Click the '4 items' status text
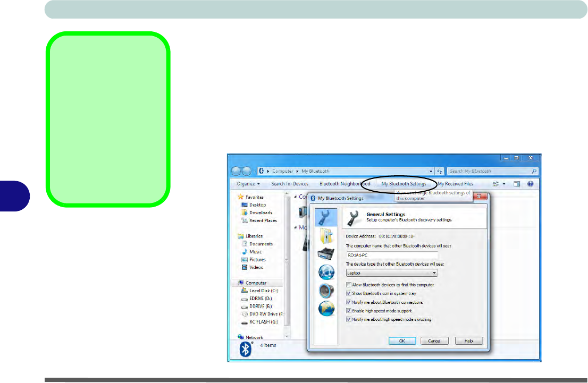 point(268,345)
